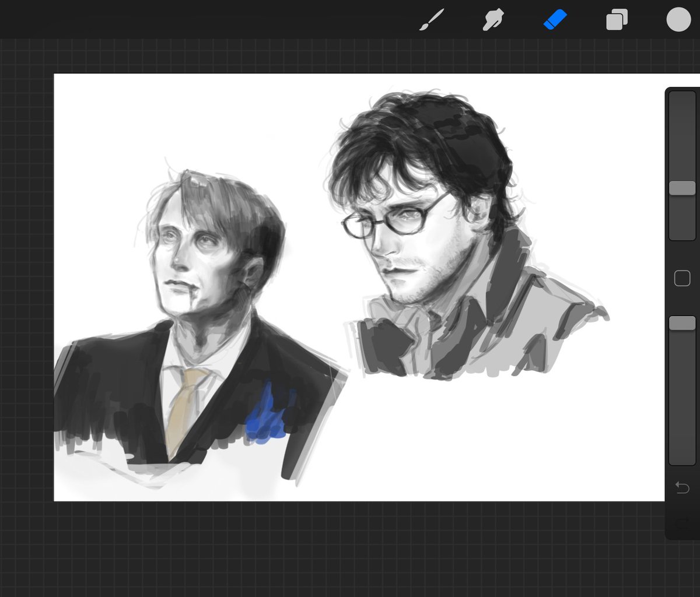Viewport: 700px width, 597px height.
Task: Tap the redo arrow below undo
Action: point(682,523)
